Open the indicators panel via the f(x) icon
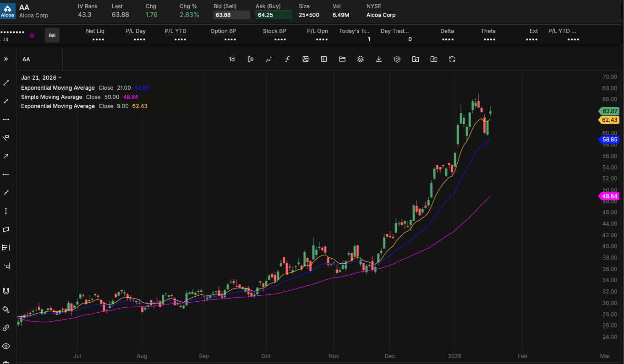The image size is (624, 364). coord(287,59)
